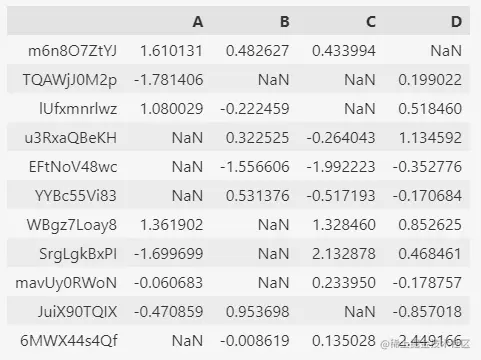
Task: Select row label mavUy0RWoN
Action: point(66,283)
